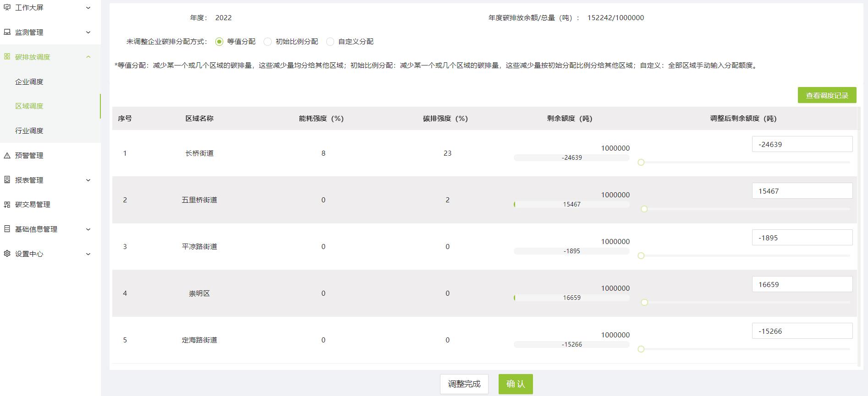868x396 pixels.
Task: Click the 预警管理 warning triangle icon
Action: (7, 156)
